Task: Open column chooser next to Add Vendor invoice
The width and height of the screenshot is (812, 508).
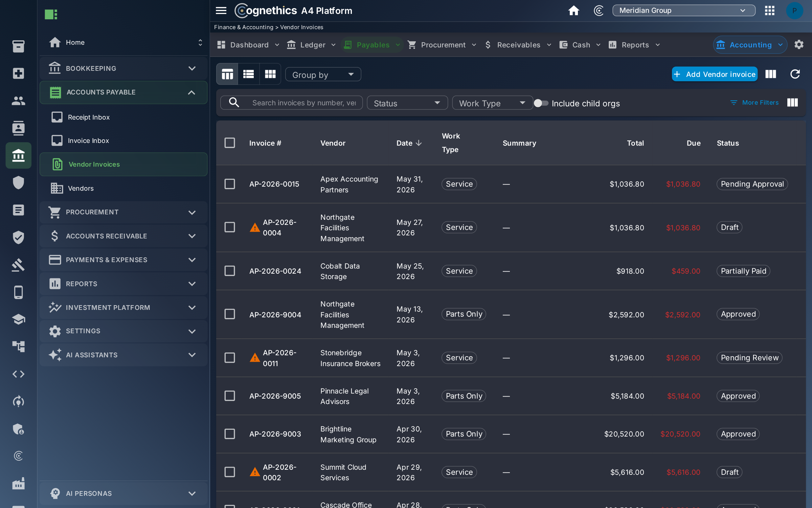Action: tap(771, 74)
